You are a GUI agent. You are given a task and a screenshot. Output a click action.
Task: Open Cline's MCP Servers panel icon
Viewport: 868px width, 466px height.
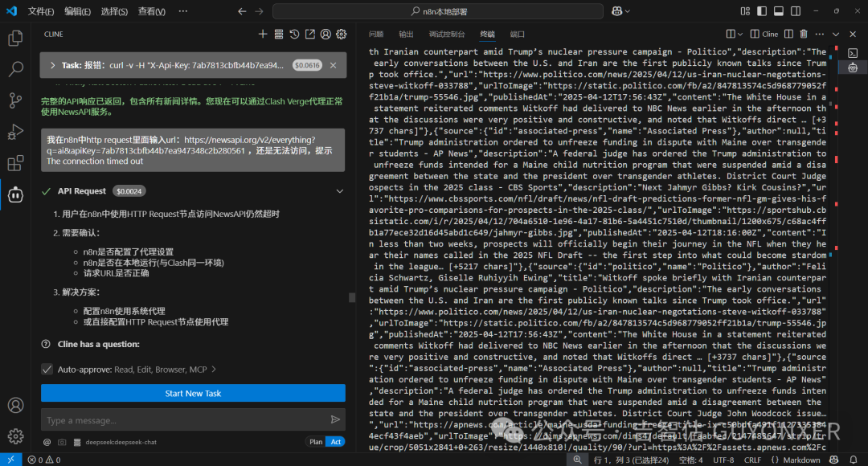click(278, 34)
